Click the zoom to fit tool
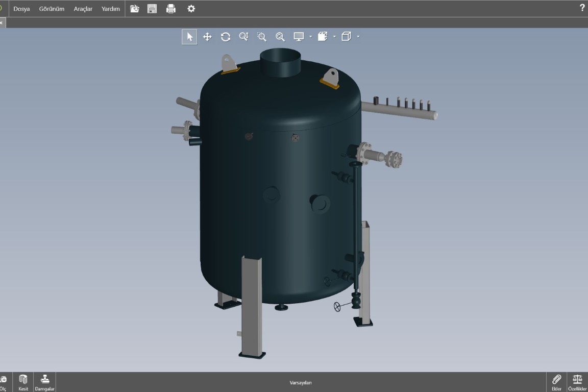Viewport: 588px width, 392px height. click(x=280, y=37)
